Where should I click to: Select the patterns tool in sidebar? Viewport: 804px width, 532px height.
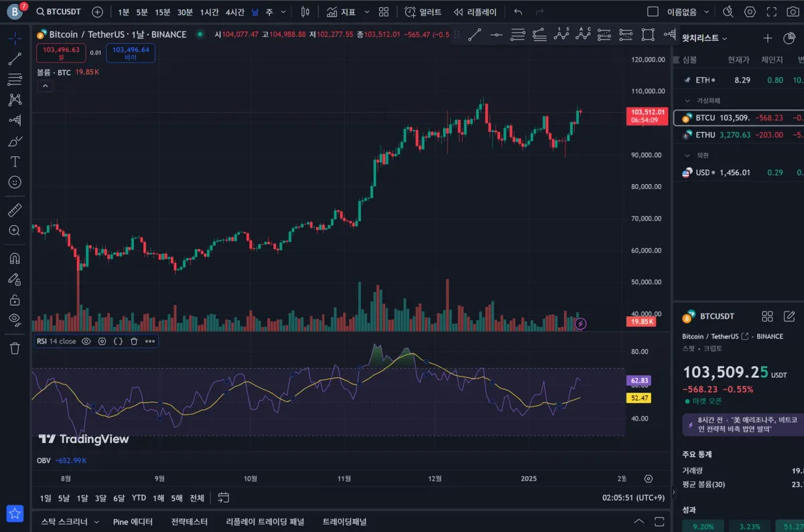pyautogui.click(x=14, y=100)
